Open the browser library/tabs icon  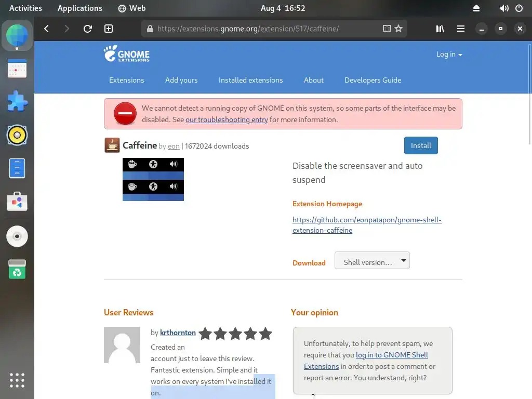[440, 29]
